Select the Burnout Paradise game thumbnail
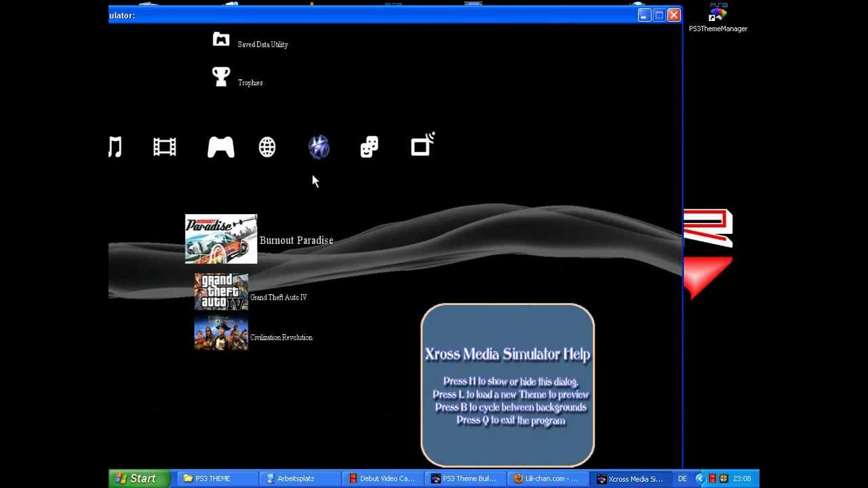 tap(221, 239)
